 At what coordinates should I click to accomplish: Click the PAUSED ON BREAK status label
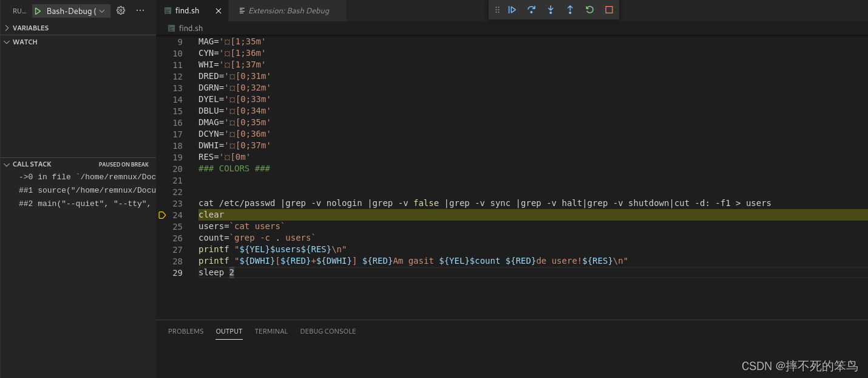(124, 165)
